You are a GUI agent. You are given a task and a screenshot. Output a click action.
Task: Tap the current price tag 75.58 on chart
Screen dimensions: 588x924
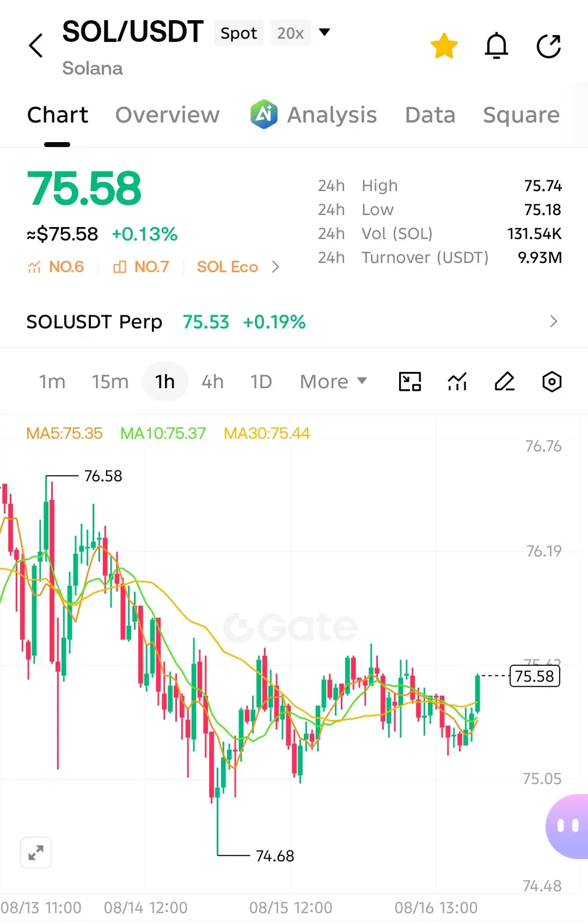tap(535, 676)
